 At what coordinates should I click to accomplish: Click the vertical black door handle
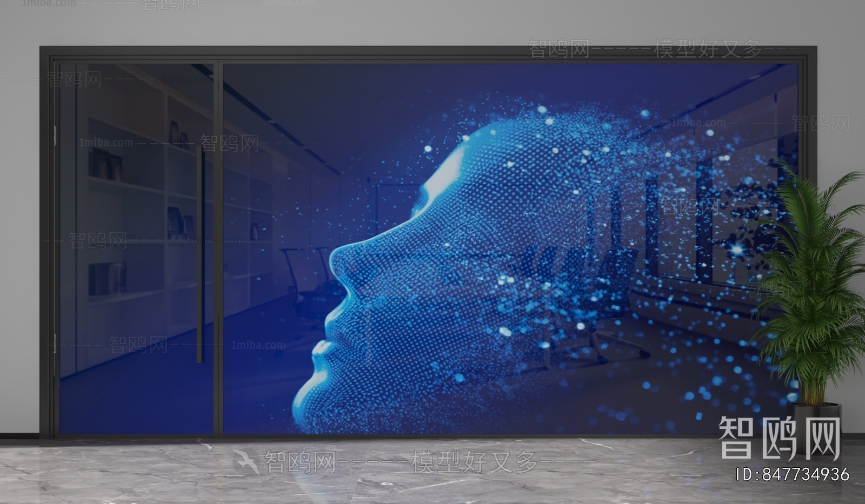coord(200,254)
